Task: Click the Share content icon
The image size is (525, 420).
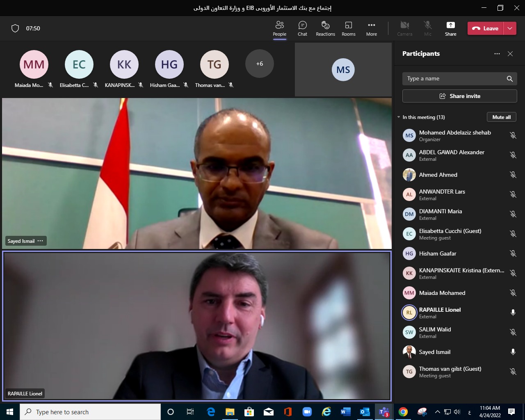Action: coord(450,28)
